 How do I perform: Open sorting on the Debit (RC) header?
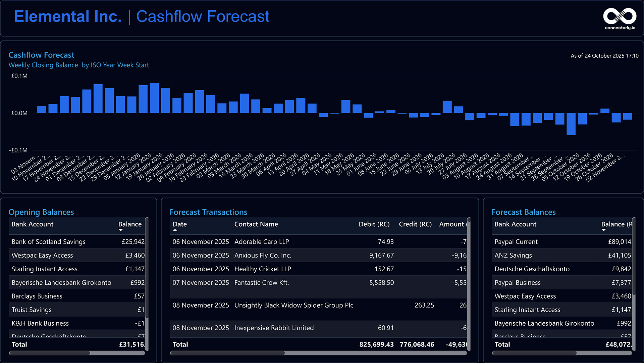pyautogui.click(x=374, y=224)
